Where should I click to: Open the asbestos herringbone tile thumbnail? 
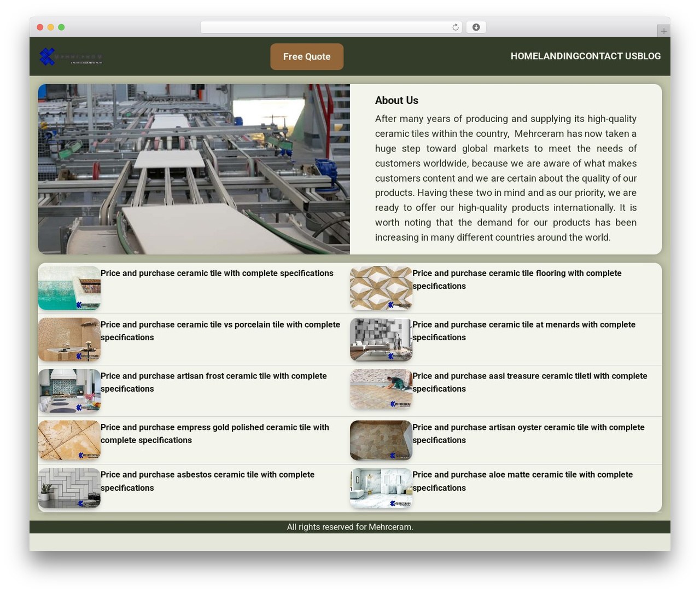[x=69, y=489]
